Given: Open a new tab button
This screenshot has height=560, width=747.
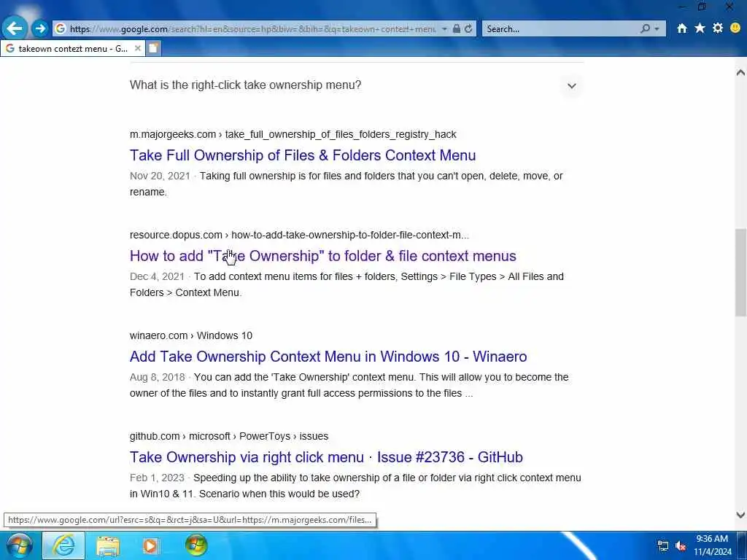Looking at the screenshot, I should pyautogui.click(x=153, y=49).
